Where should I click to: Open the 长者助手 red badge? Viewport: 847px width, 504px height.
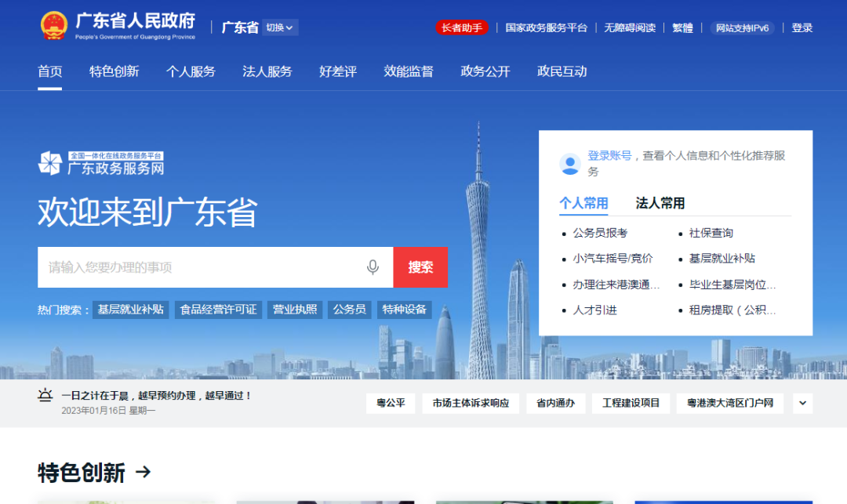pyautogui.click(x=462, y=27)
